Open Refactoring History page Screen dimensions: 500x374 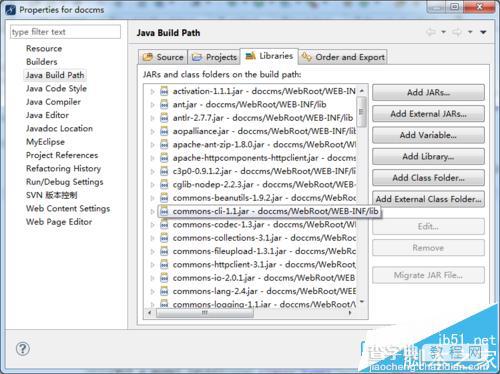pyautogui.click(x=63, y=168)
